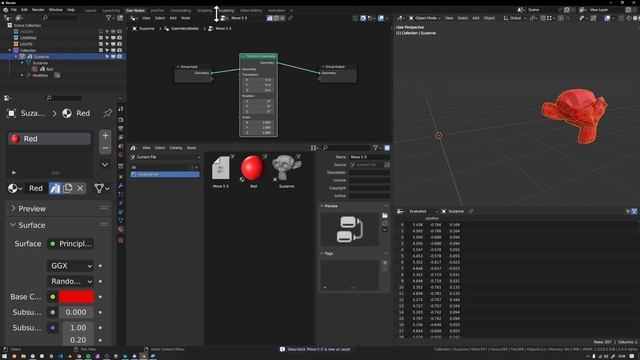The width and height of the screenshot is (640, 360).
Task: Open Evaluated dropdown in spreadsheet
Action: click(x=423, y=211)
